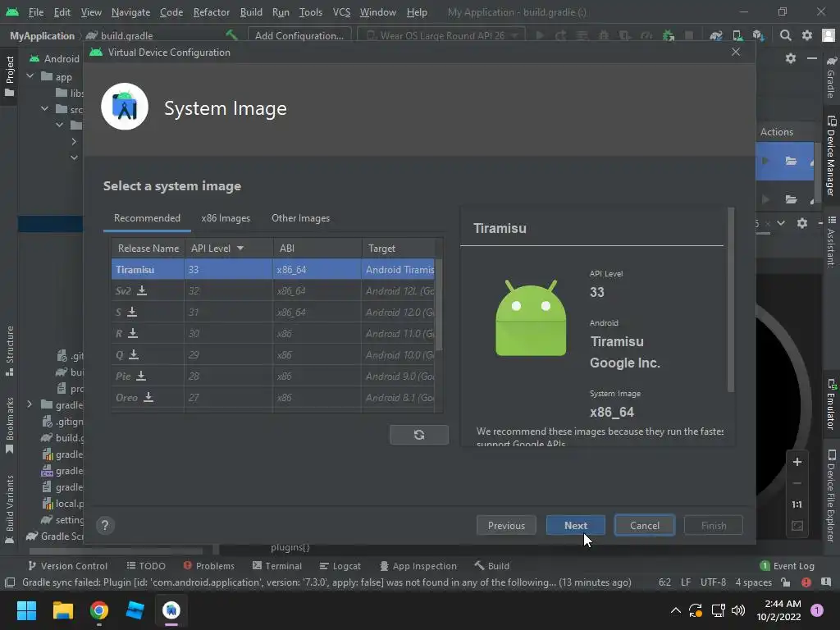Viewport: 840px width, 630px height.
Task: Click the red error indicator in status bar
Action: (x=806, y=582)
